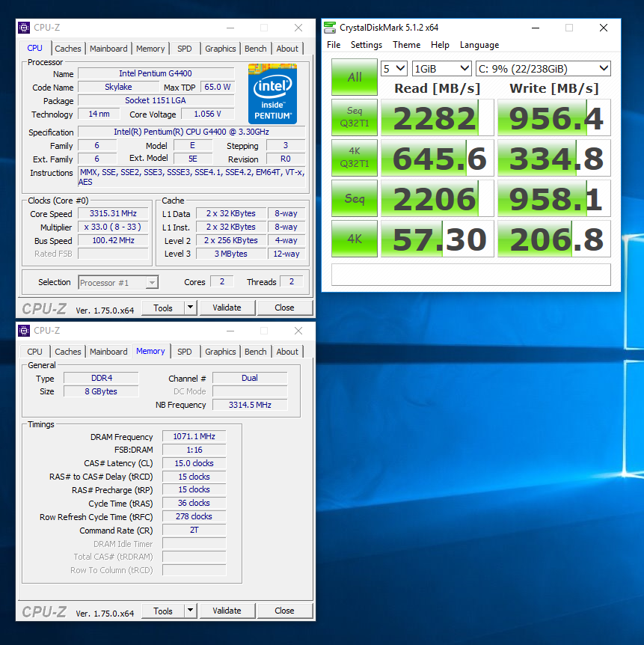
Task: Open Caches tab in bottom CPU-Z window
Action: pyautogui.click(x=68, y=352)
